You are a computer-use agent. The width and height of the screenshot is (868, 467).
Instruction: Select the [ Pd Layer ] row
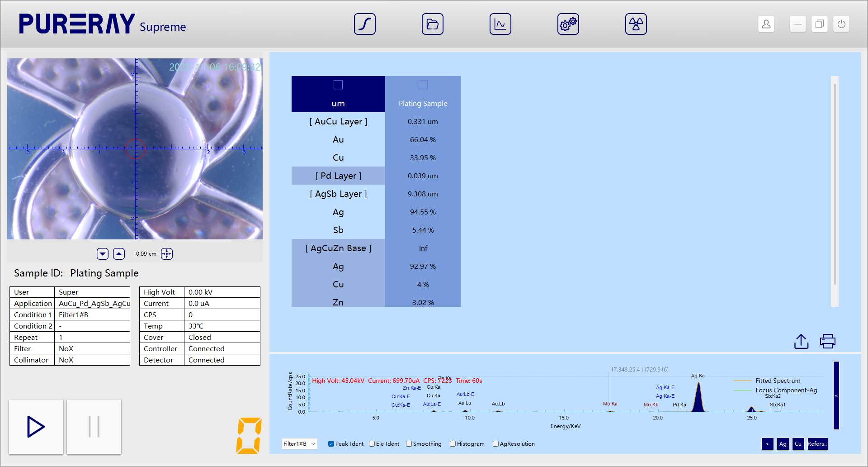pyautogui.click(x=338, y=176)
